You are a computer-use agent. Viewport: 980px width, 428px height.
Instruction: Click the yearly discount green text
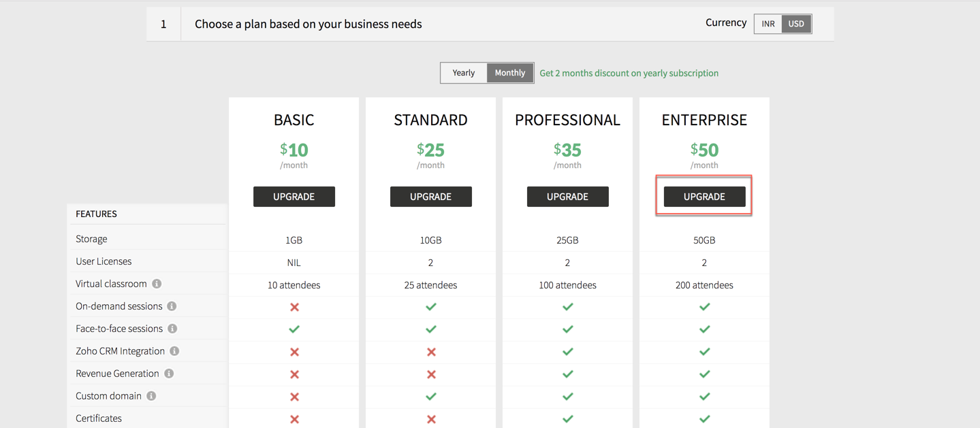tap(629, 73)
